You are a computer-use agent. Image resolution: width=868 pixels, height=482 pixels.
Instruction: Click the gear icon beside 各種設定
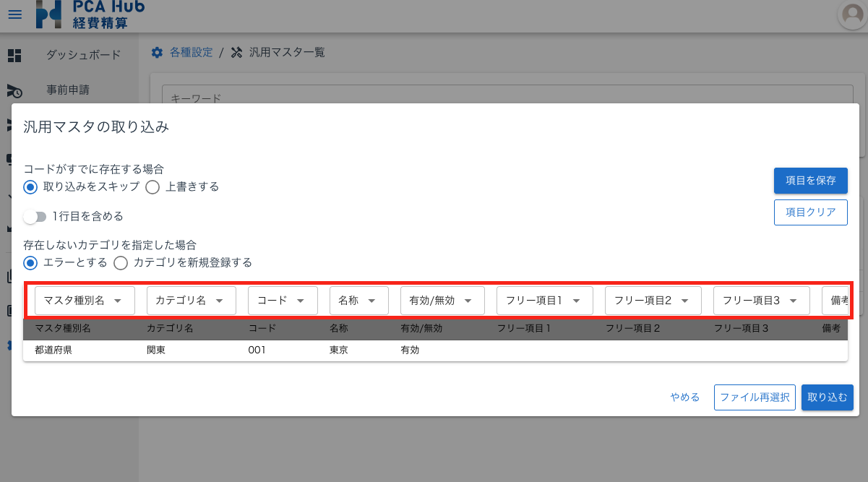[x=157, y=52]
